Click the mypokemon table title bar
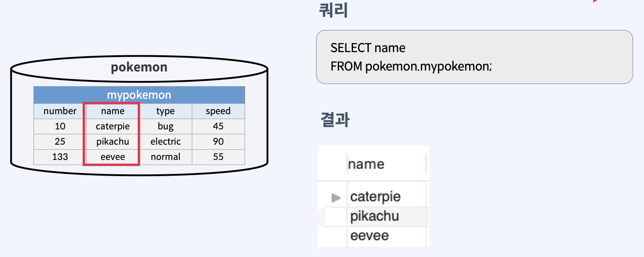 [139, 95]
